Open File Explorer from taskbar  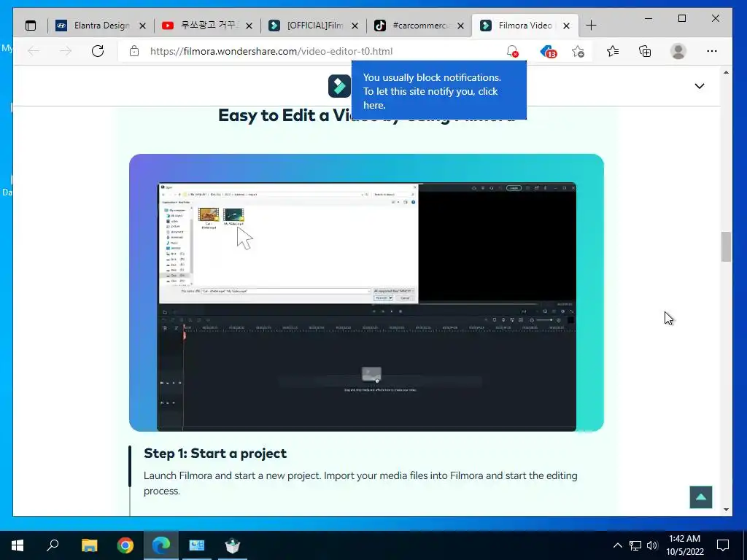tap(89, 545)
